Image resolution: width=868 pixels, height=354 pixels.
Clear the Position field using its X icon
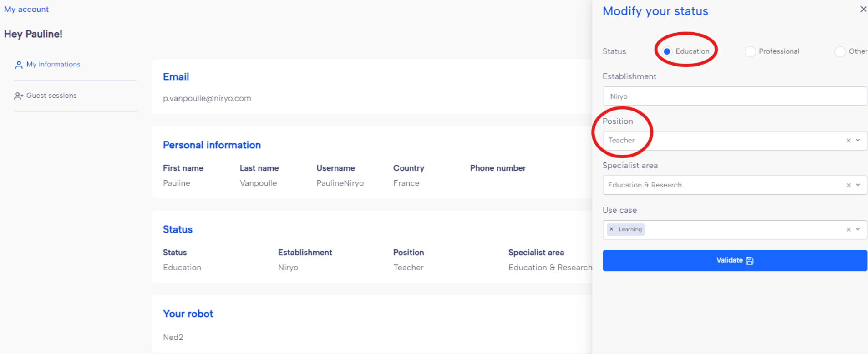[848, 141]
